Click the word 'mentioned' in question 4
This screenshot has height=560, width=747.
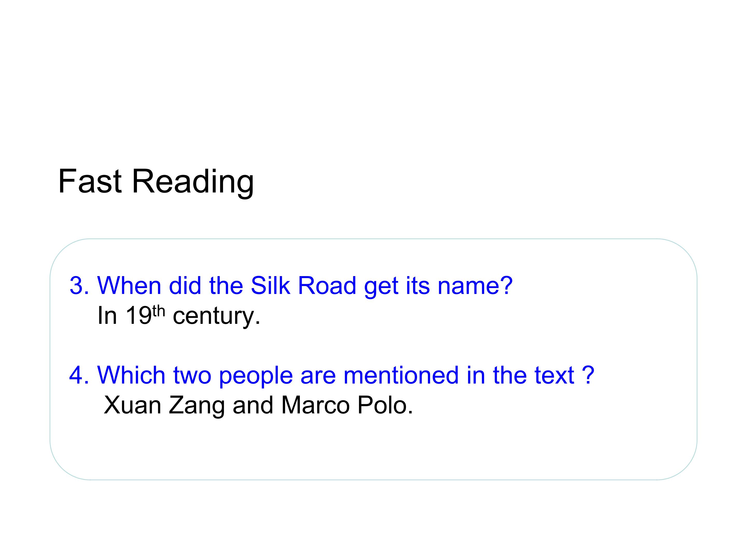[x=401, y=375]
